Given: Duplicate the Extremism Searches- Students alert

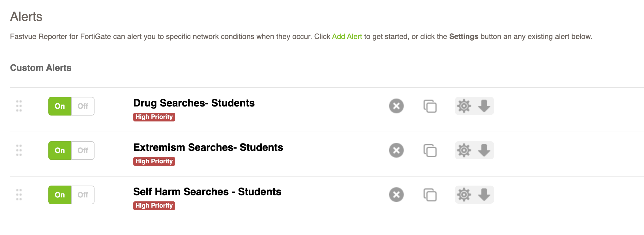Looking at the screenshot, I should pyautogui.click(x=430, y=150).
